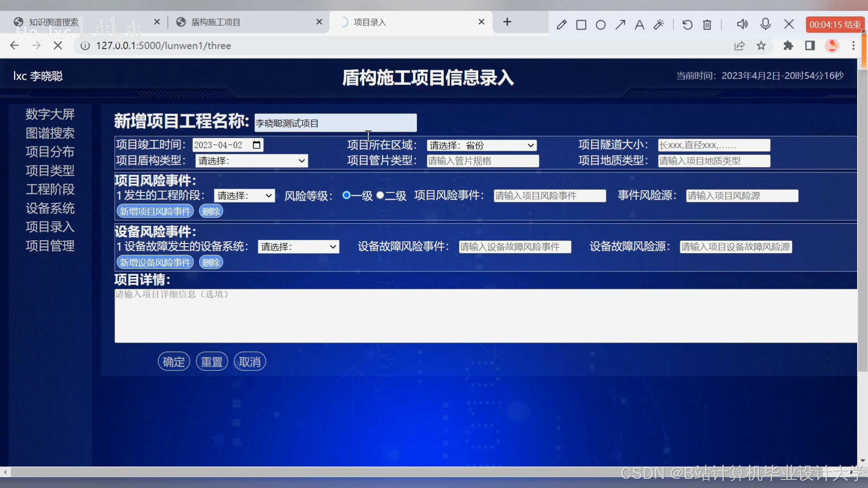
Task: Open 图谱搜索 in the sidebar menu
Action: click(x=50, y=133)
